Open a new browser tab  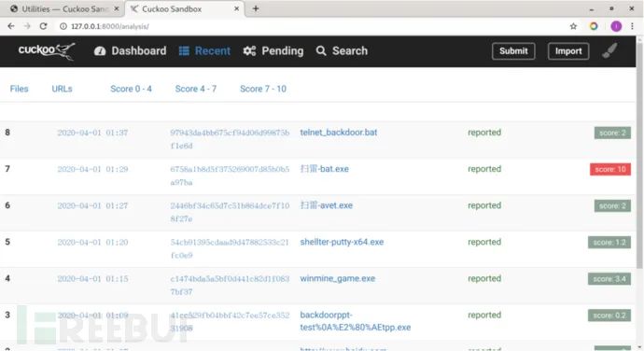256,8
